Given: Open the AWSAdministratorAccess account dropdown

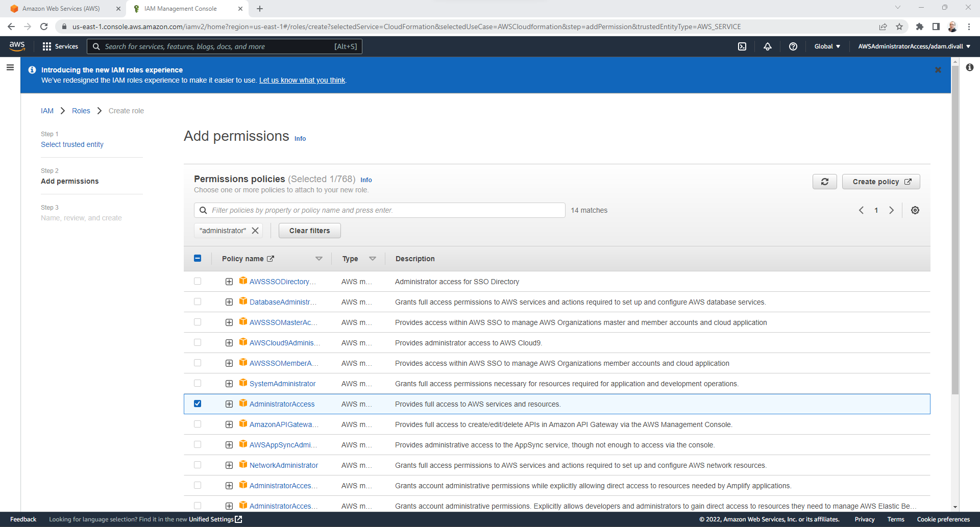Looking at the screenshot, I should click(914, 46).
